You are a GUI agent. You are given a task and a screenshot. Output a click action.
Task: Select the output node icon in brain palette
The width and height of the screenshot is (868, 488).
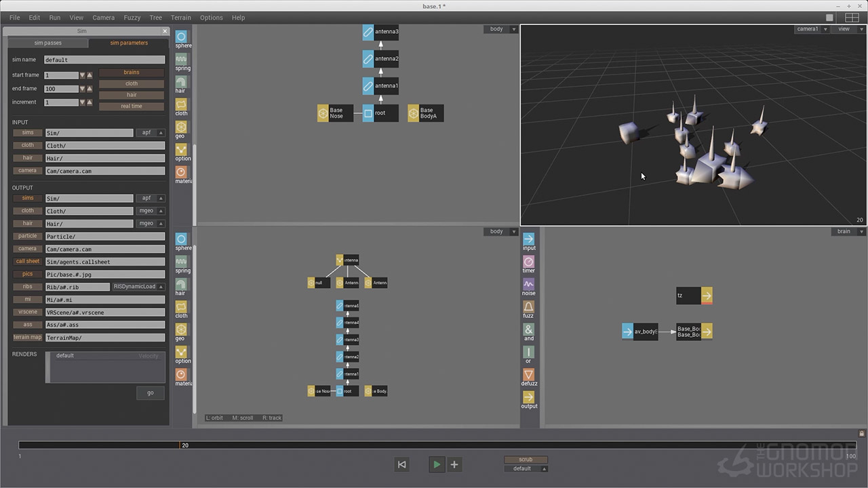pos(528,397)
